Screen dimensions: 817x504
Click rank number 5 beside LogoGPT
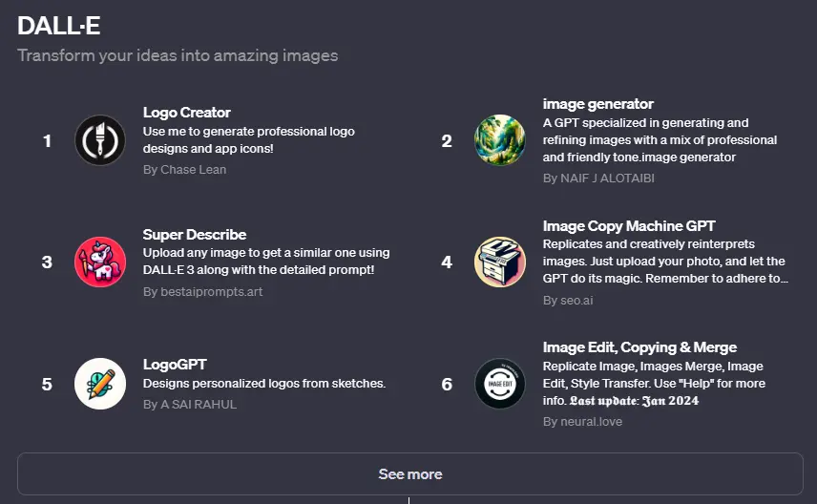click(x=47, y=385)
